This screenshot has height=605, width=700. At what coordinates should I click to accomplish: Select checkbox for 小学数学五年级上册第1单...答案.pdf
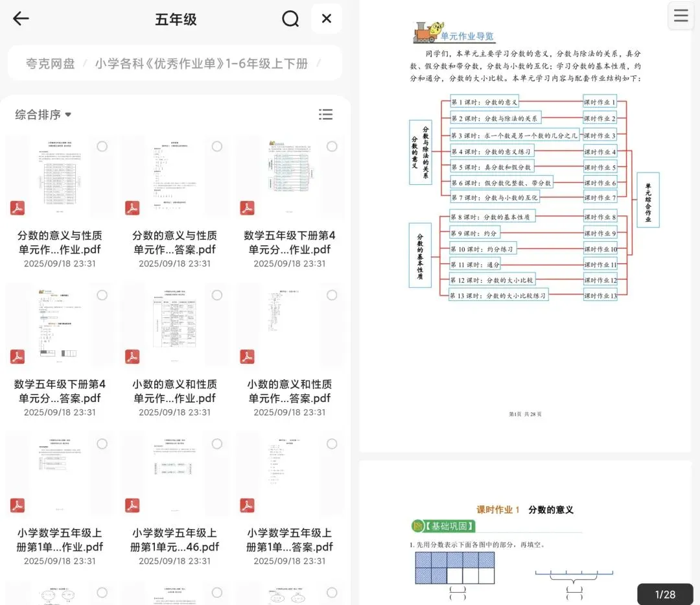(x=332, y=444)
